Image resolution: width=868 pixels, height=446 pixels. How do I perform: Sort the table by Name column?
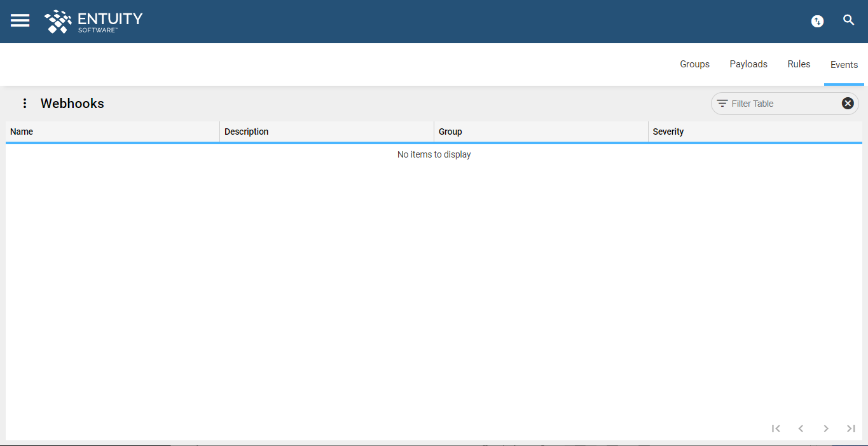(x=21, y=132)
